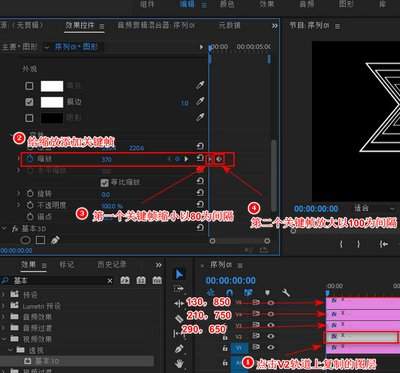Click the ellipse mask icon under 基本3D
This screenshot has width=400, height=373.
(25, 240)
